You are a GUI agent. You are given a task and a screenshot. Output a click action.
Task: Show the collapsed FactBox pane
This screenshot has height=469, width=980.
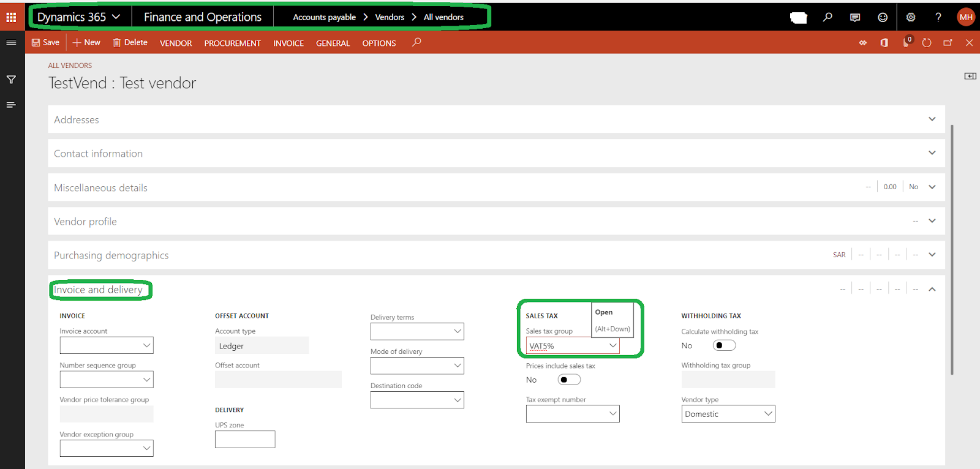[970, 76]
